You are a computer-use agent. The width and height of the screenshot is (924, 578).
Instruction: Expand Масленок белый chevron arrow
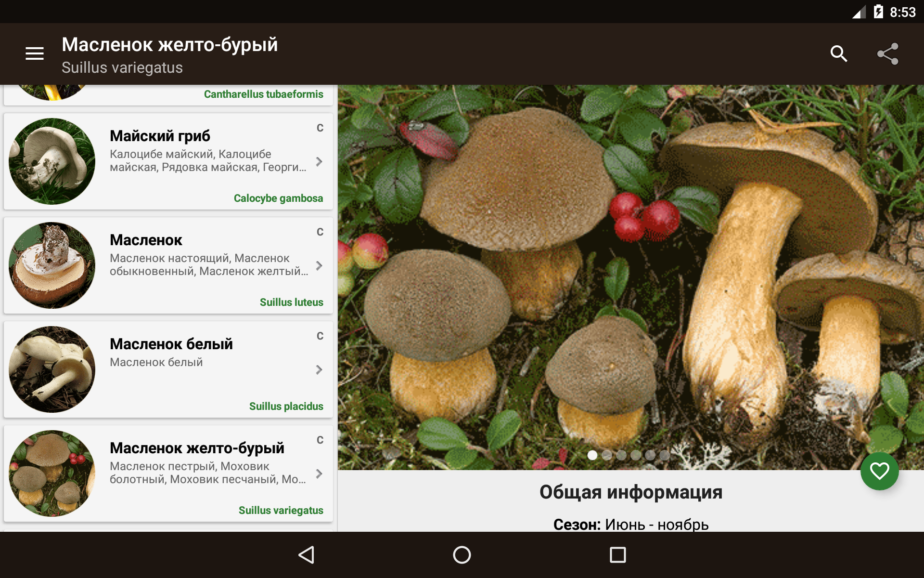(319, 370)
